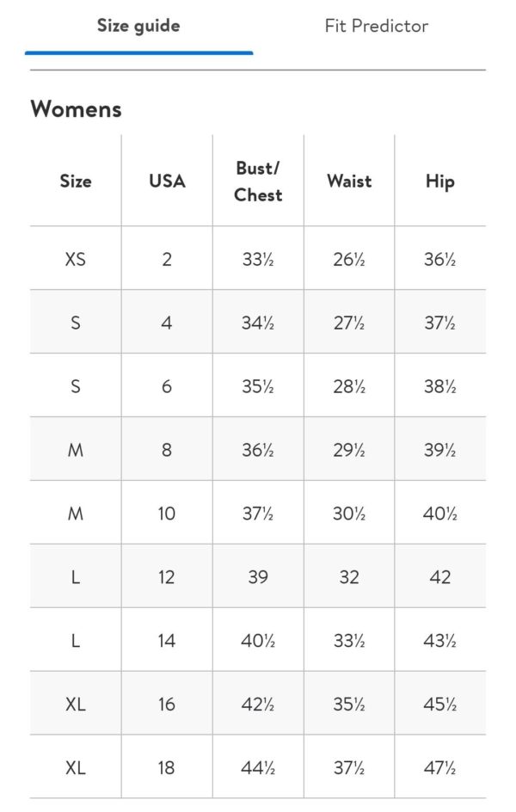Select the 42½ bust cell for size 16

[258, 704]
